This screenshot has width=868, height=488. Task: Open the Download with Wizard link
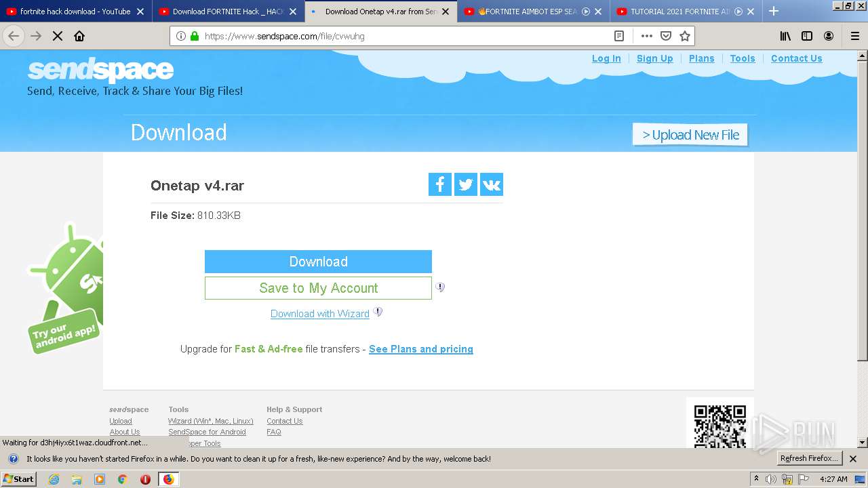point(320,314)
